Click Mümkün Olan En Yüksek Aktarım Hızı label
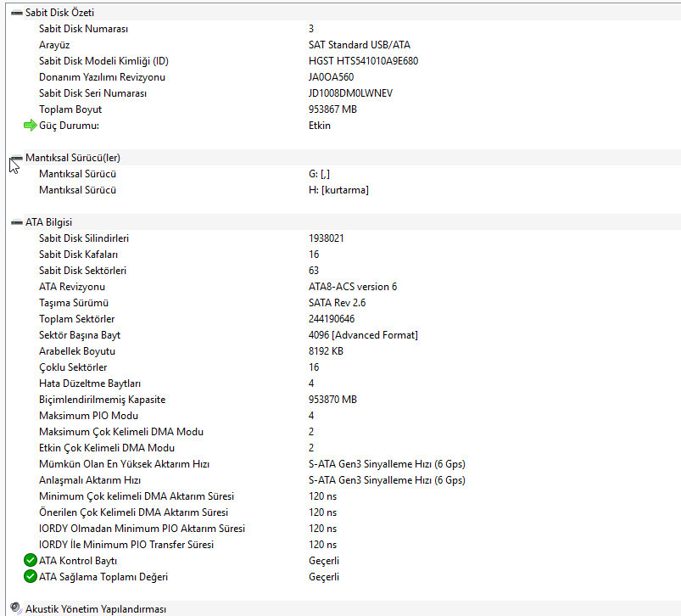Viewport: 681px width, 616px height. click(124, 464)
